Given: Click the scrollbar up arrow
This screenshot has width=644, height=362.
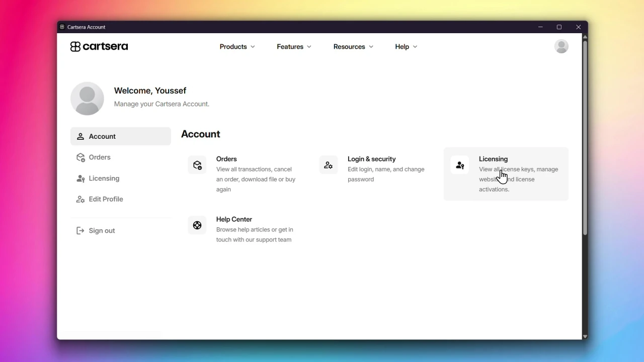Looking at the screenshot, I should pos(585,37).
